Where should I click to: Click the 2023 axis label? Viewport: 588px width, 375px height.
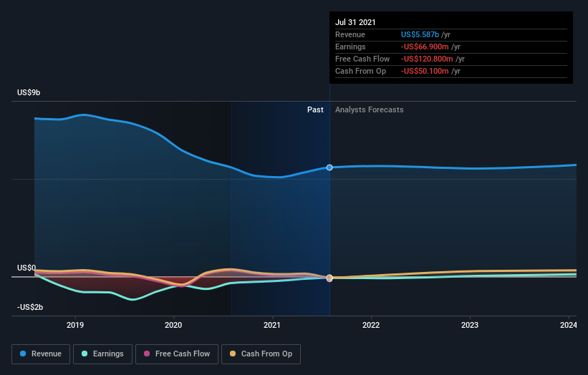click(x=470, y=325)
